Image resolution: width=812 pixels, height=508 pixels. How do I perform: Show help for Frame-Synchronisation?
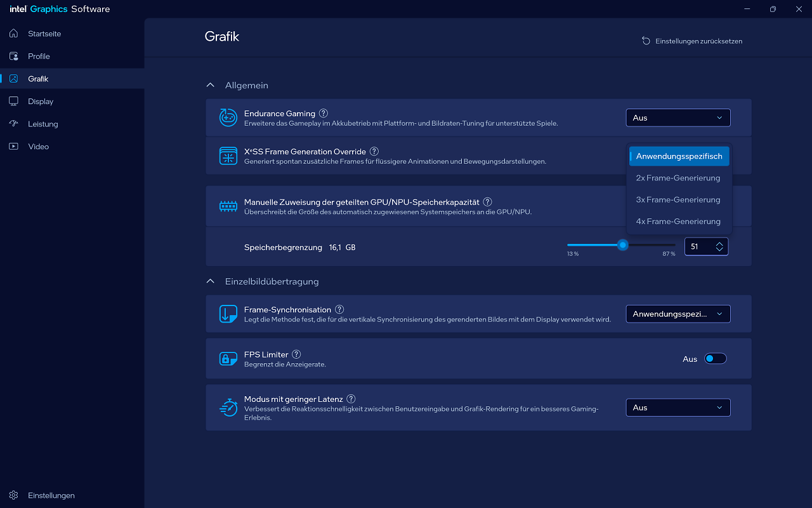click(x=339, y=309)
